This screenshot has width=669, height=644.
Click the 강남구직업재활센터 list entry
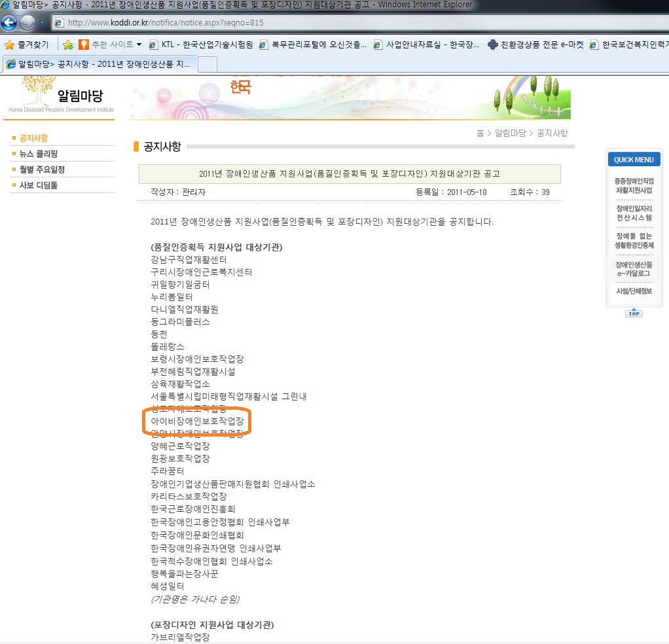click(189, 260)
